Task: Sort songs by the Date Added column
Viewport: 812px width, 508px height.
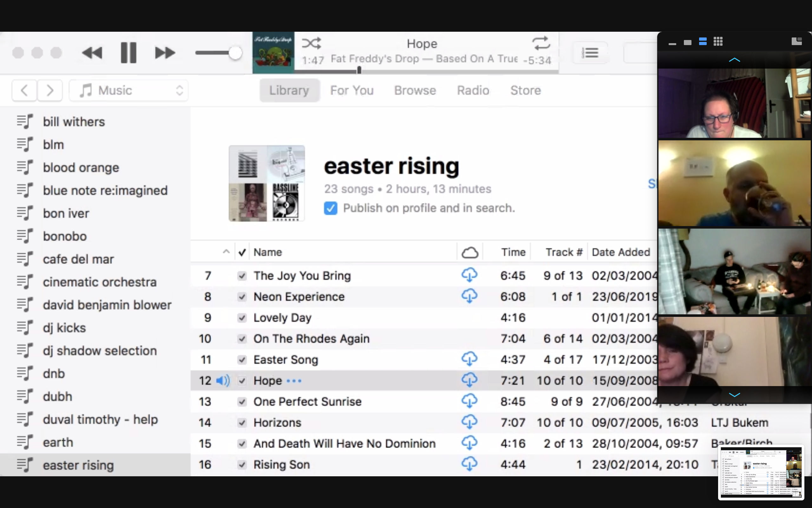Action: [621, 252]
